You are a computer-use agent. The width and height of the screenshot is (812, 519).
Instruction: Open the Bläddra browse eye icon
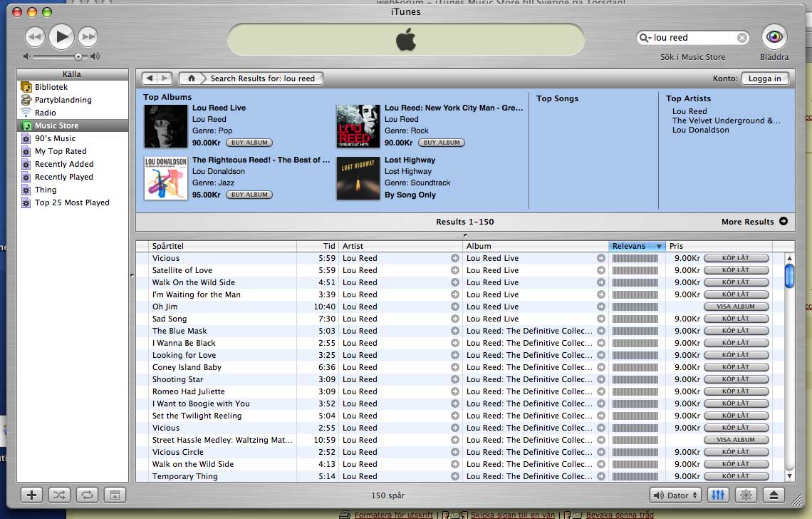774,37
